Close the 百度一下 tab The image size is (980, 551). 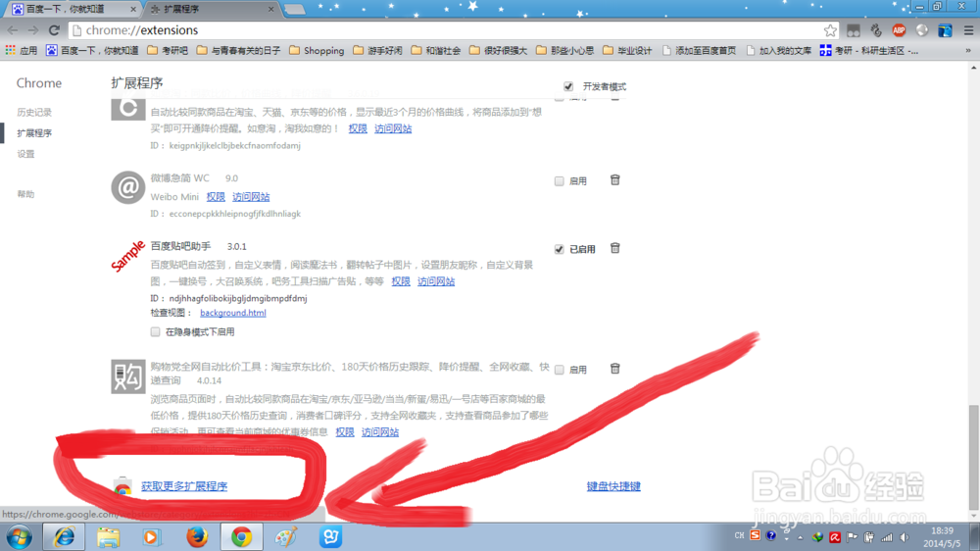pyautogui.click(x=133, y=10)
